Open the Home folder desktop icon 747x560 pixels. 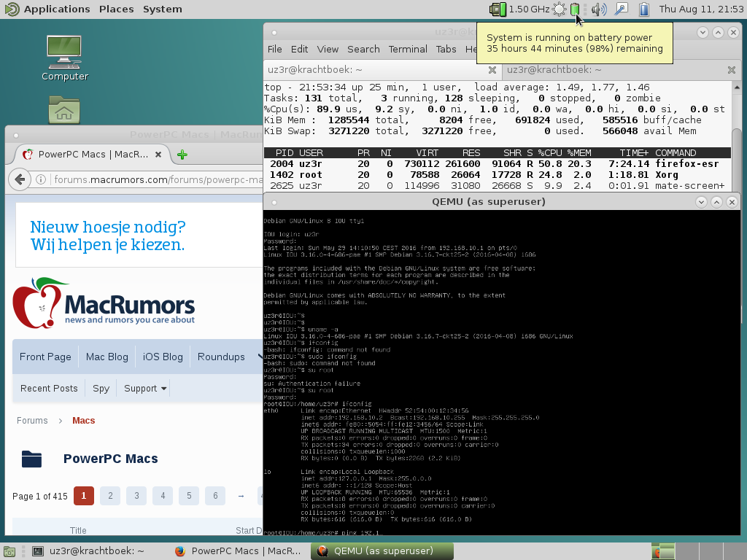(64, 110)
